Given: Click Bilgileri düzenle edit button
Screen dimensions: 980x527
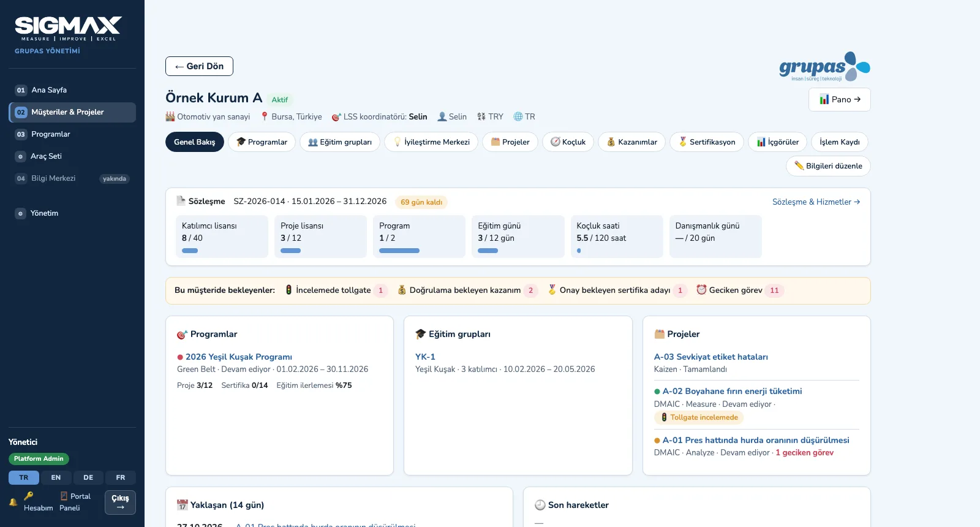Looking at the screenshot, I should click(x=828, y=166).
